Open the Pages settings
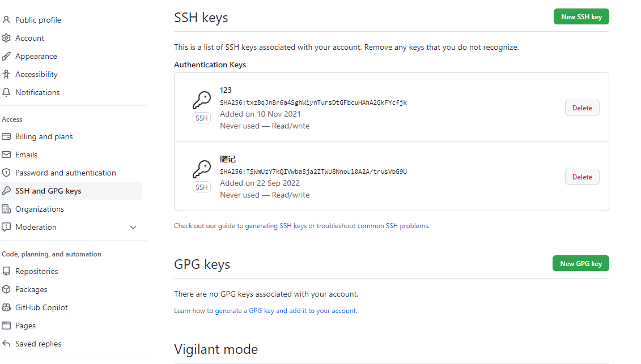641x364 pixels. point(26,326)
